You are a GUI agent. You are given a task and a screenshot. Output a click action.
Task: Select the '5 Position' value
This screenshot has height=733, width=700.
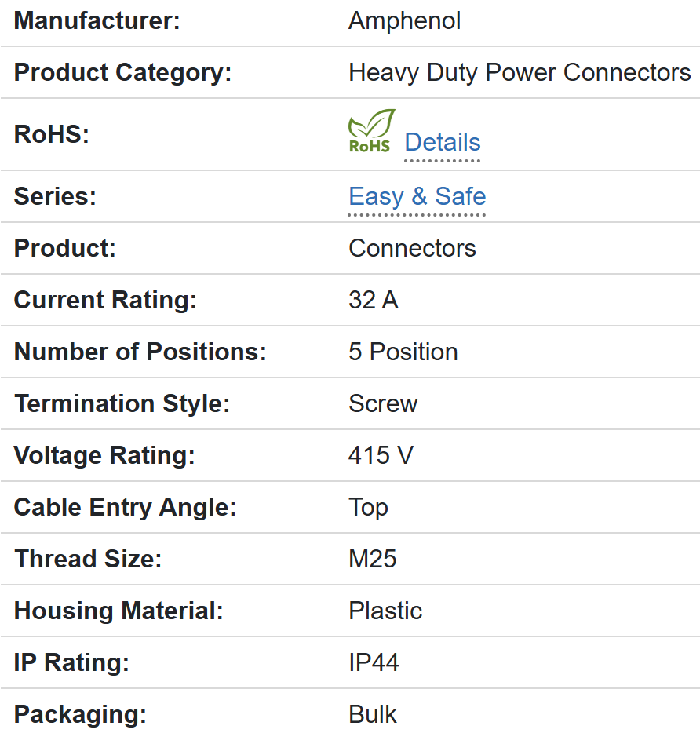403,352
